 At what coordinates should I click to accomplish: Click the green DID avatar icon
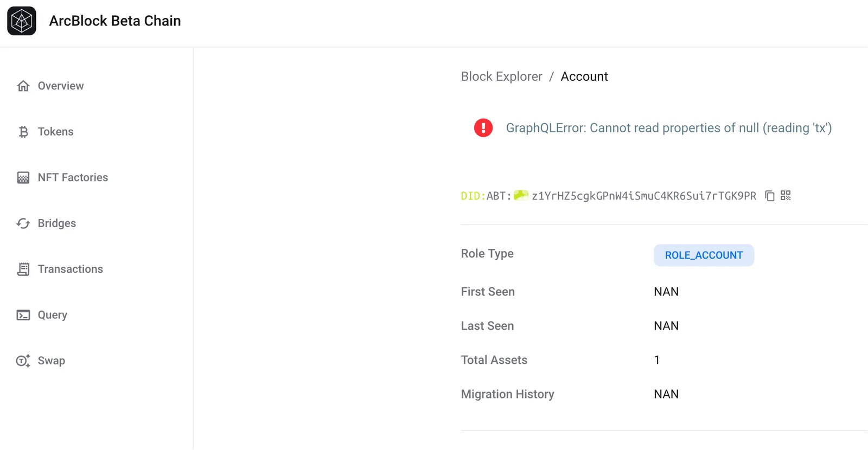pos(521,195)
